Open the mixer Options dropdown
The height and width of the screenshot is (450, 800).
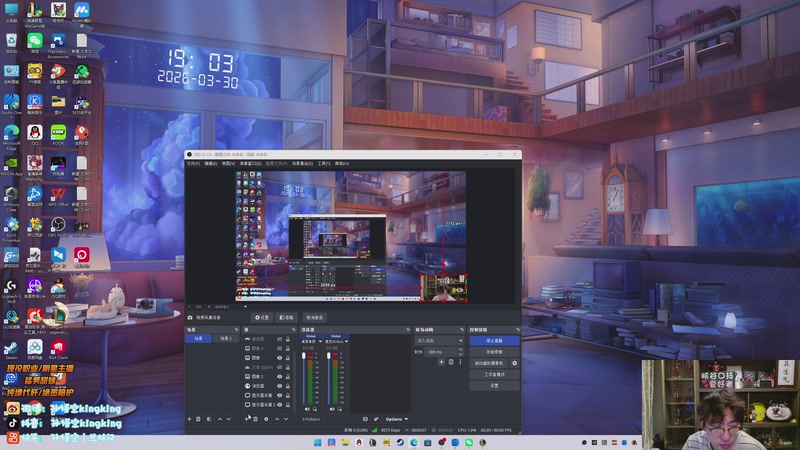pyautogui.click(x=396, y=419)
